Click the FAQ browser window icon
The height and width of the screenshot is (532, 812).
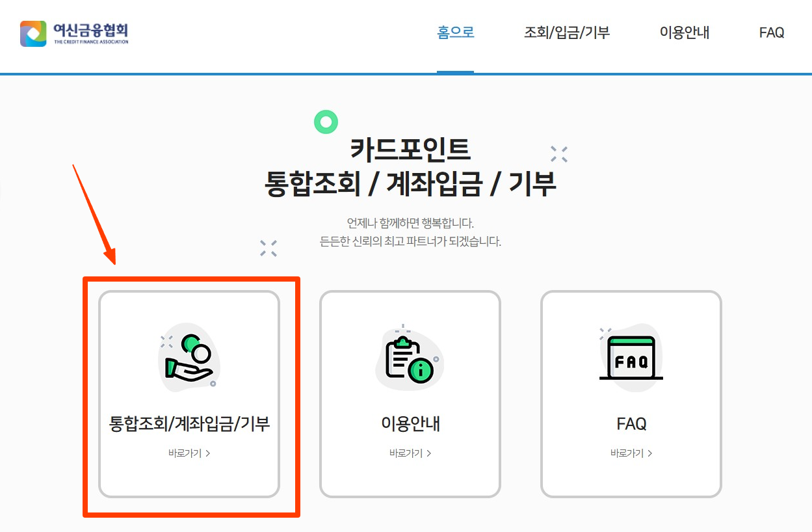tap(631, 358)
